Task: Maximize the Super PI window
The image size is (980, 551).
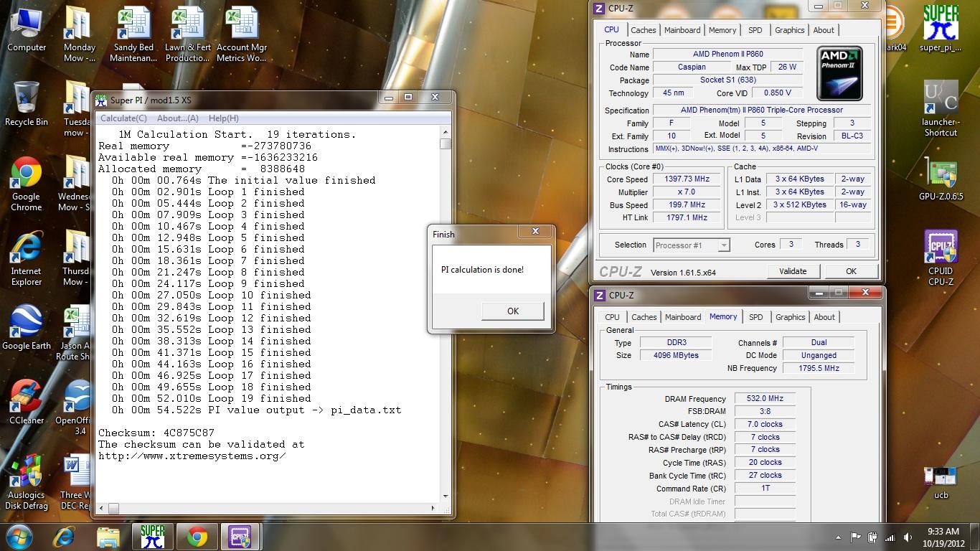Action: tap(408, 98)
